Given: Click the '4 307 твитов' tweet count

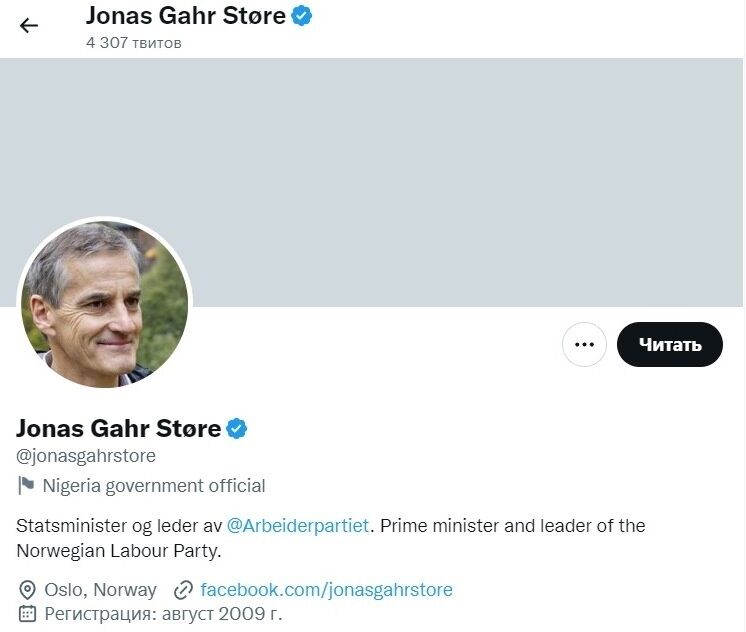Looking at the screenshot, I should click(134, 43).
